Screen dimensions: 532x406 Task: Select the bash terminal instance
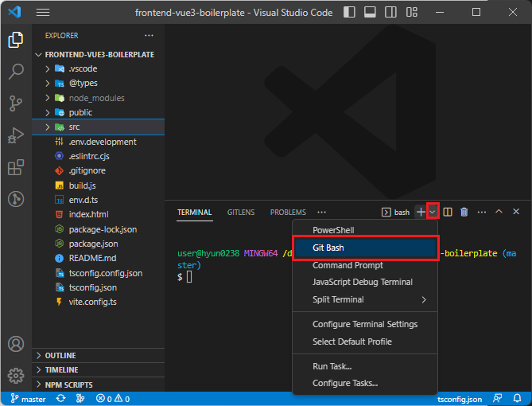pyautogui.click(x=395, y=213)
